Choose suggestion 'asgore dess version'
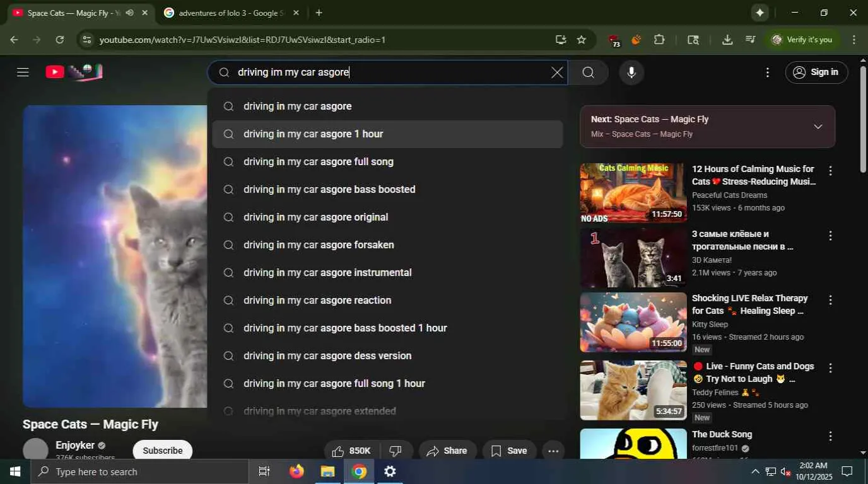The image size is (868, 484). [x=387, y=356]
